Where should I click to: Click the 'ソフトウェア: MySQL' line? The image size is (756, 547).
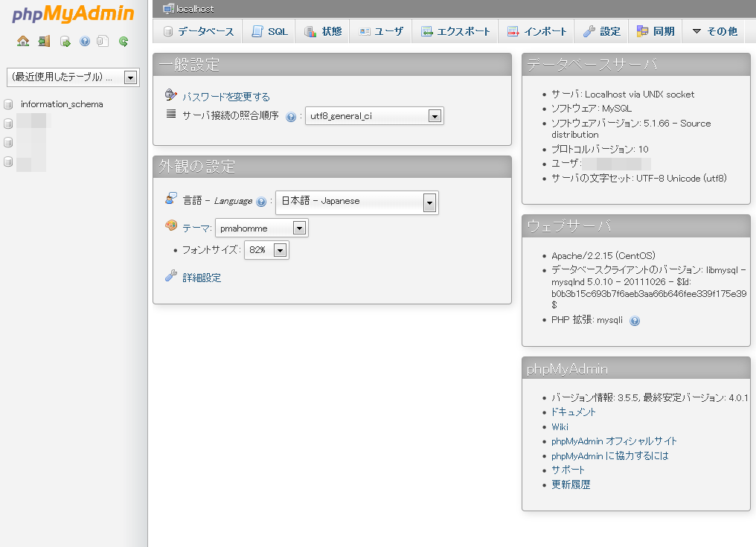point(592,109)
